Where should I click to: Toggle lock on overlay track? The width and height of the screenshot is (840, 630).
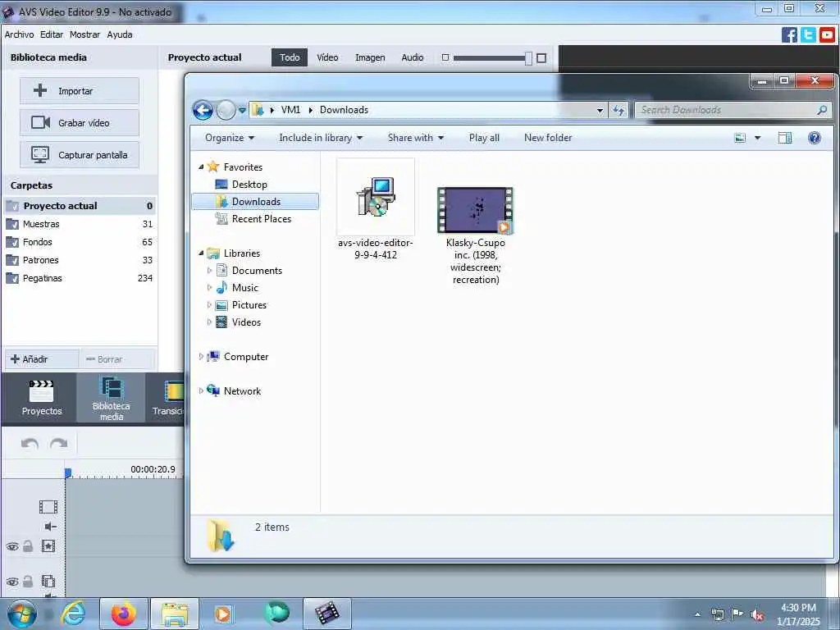28,582
